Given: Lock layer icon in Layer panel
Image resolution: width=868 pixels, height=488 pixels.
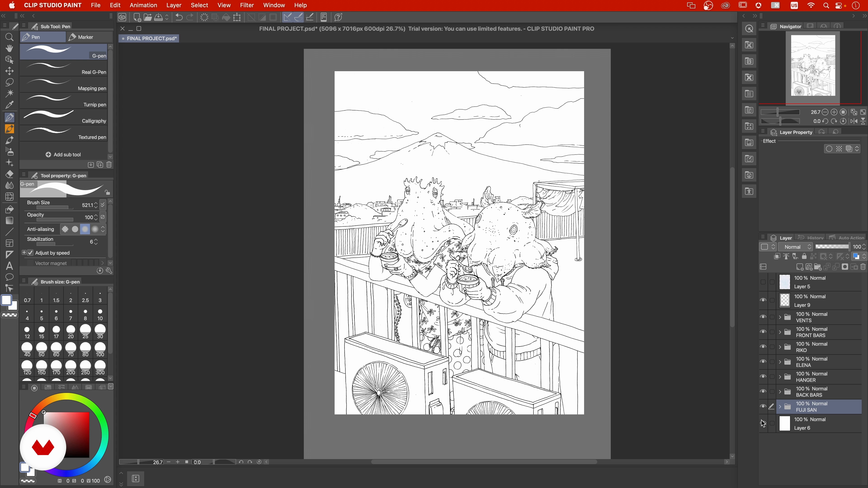Looking at the screenshot, I should (x=804, y=257).
